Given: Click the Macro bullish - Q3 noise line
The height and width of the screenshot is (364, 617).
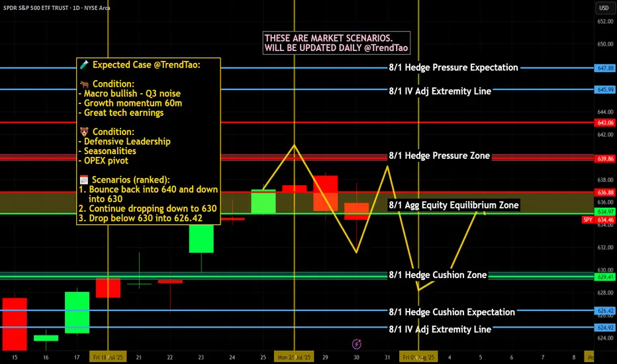Looking at the screenshot, I should point(130,94).
